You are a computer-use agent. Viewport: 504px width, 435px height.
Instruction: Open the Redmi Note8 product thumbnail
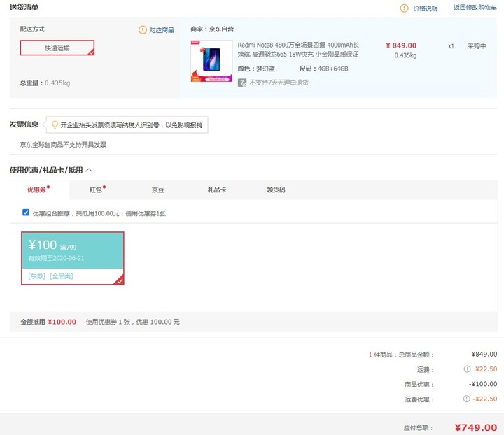pyautogui.click(x=211, y=61)
